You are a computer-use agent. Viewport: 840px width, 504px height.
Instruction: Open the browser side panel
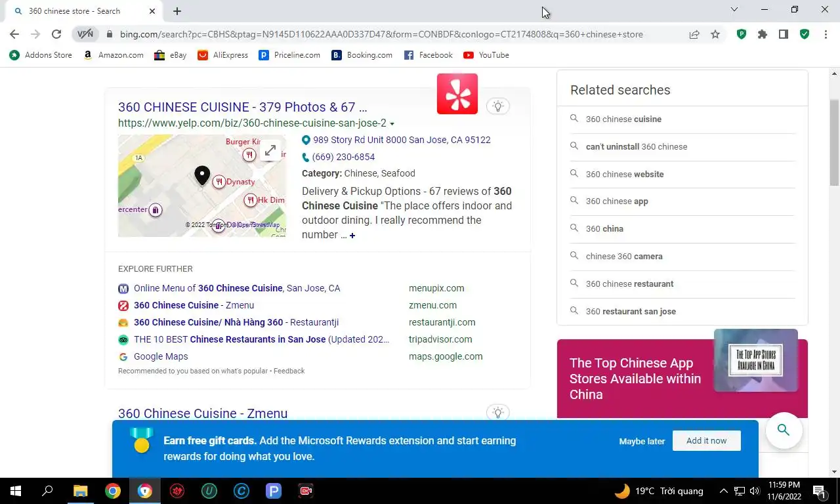pos(784,34)
